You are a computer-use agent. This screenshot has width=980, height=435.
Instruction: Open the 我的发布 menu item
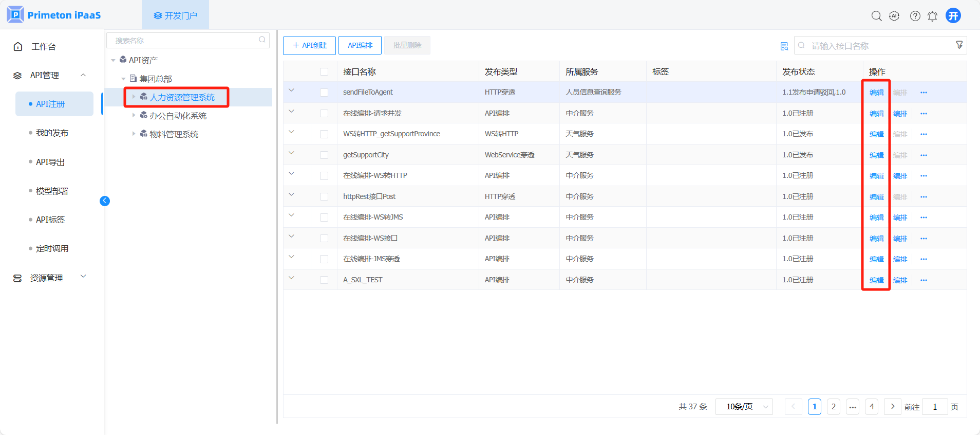pyautogui.click(x=52, y=133)
